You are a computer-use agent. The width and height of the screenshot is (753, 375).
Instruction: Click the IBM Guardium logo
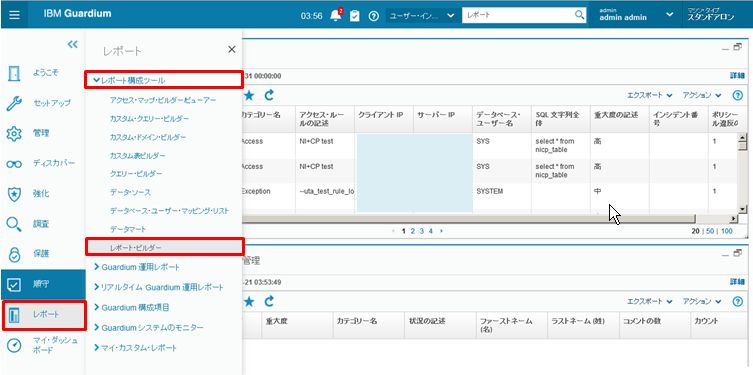[77, 13]
